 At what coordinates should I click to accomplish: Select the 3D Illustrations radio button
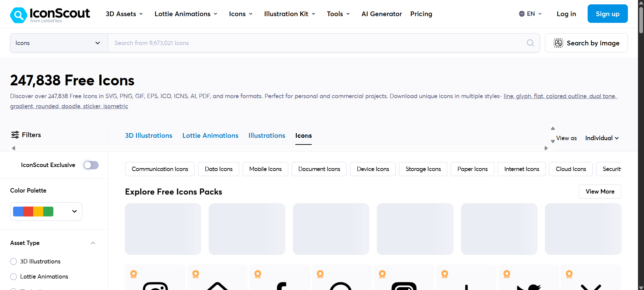pyautogui.click(x=13, y=261)
